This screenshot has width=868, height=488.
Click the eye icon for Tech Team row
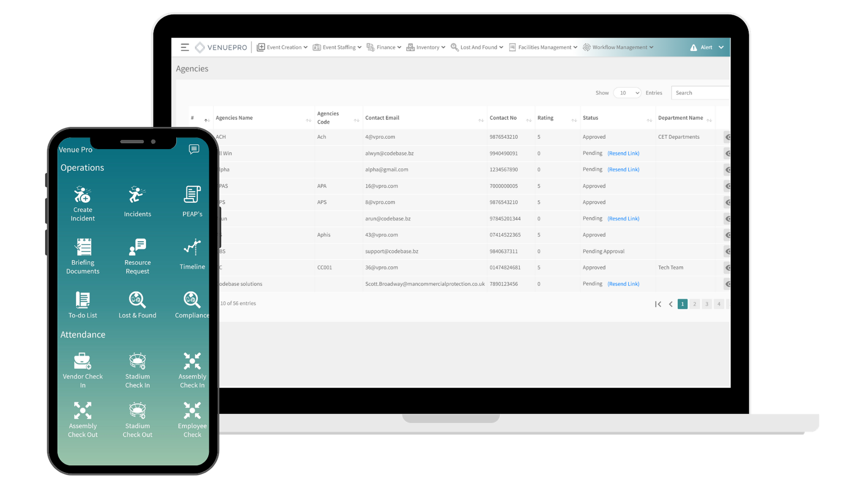click(x=727, y=268)
